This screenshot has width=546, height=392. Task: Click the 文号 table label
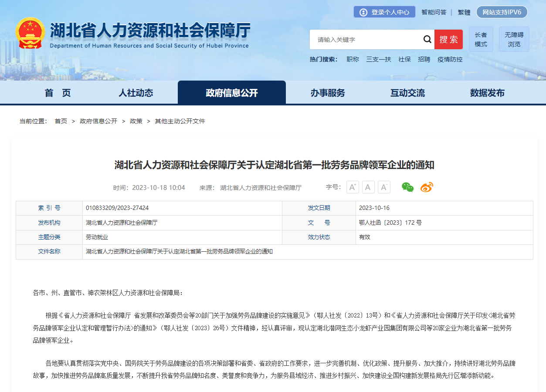point(319,223)
